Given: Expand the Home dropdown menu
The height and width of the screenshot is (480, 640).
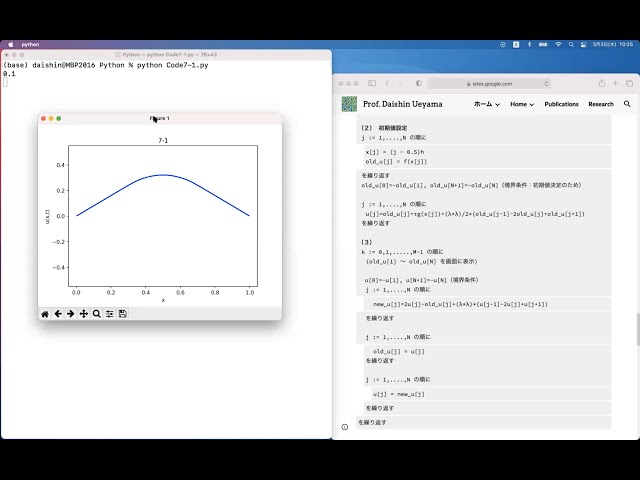Looking at the screenshot, I should tap(522, 104).
